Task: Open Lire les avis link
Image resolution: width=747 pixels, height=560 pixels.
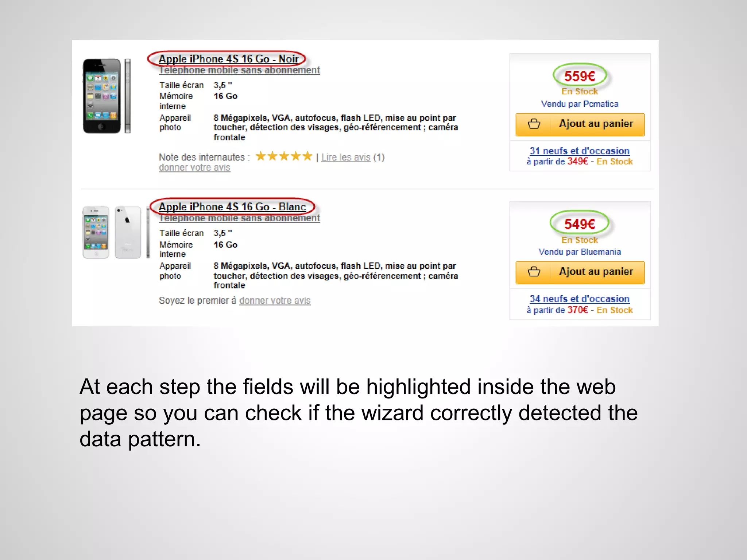Action: click(345, 157)
